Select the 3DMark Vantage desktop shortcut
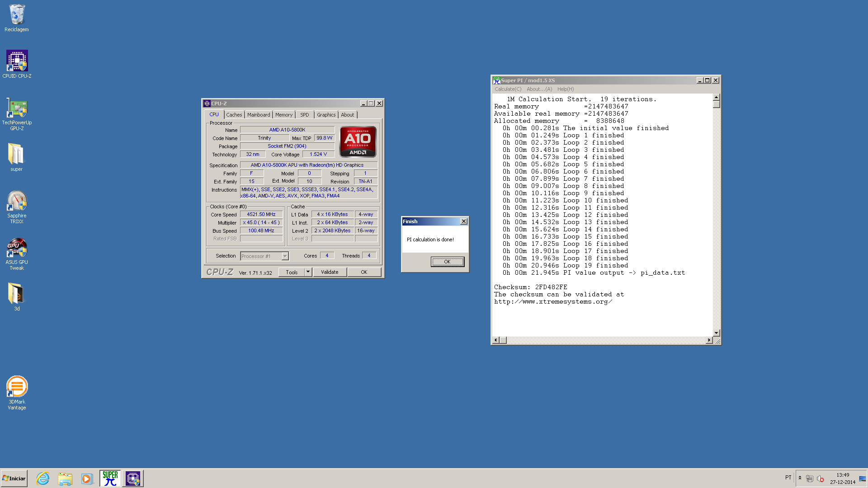Image resolution: width=868 pixels, height=488 pixels. coord(17,393)
